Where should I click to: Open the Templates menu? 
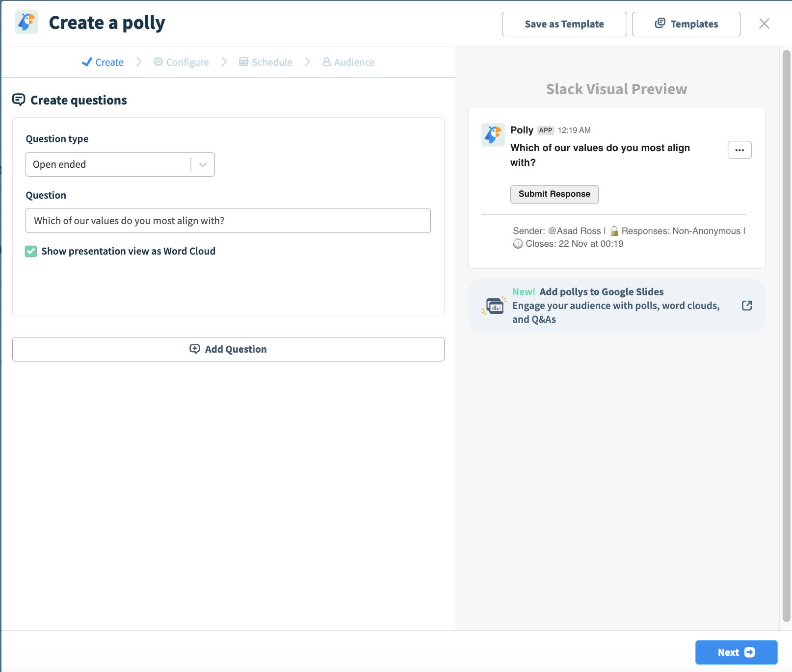point(686,24)
